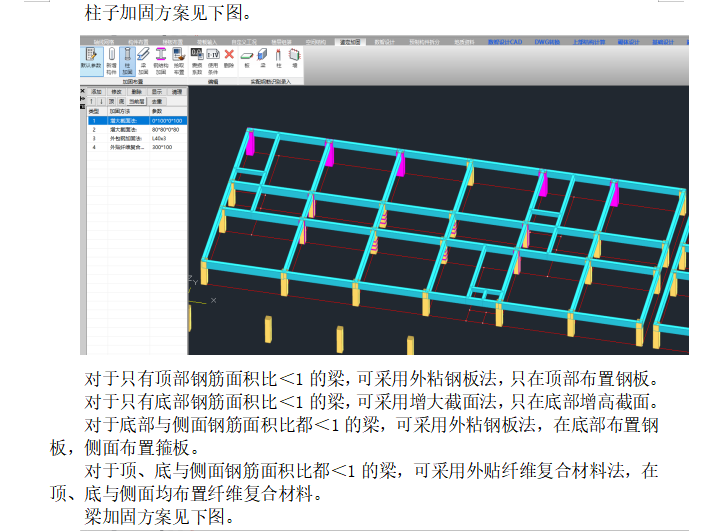Screen dimensions: 713x531
Task: Click the 修改 modify button
Action: (116, 92)
